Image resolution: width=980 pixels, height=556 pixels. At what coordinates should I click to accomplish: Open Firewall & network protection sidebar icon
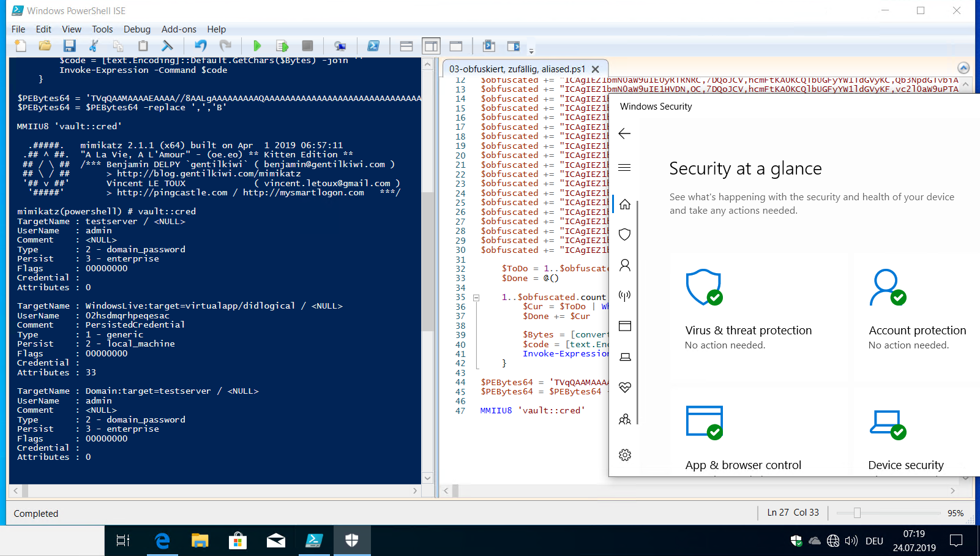(624, 296)
